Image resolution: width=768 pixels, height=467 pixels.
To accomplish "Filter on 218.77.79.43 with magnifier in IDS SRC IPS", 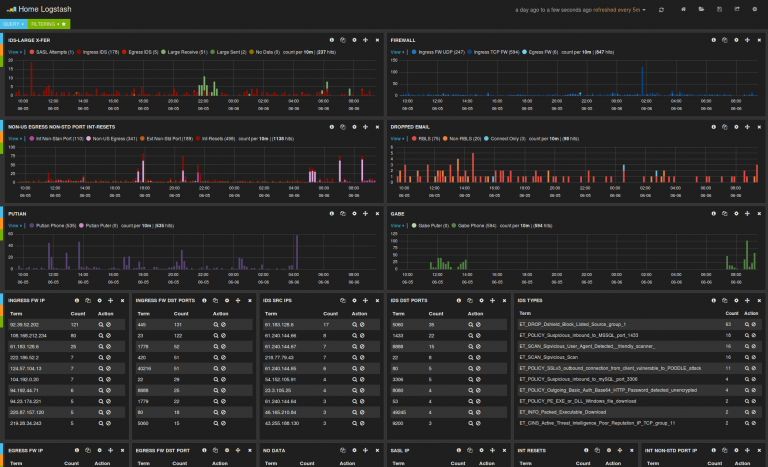I will (x=354, y=357).
